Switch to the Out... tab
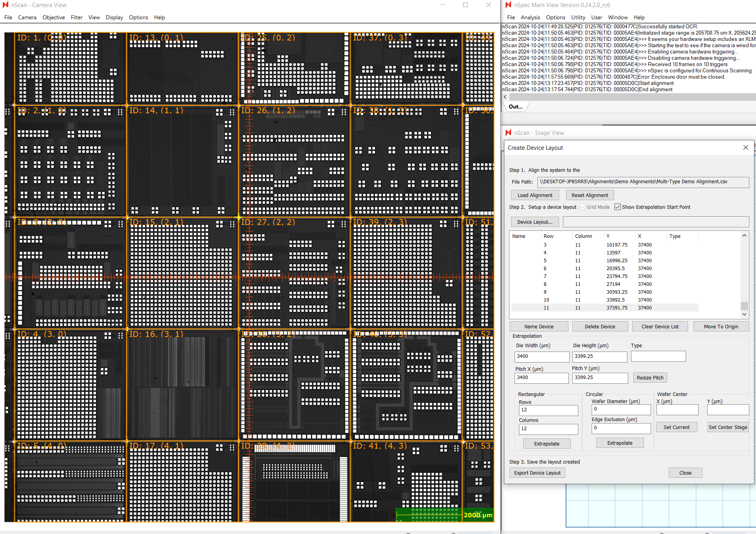The image size is (756, 534). (515, 107)
